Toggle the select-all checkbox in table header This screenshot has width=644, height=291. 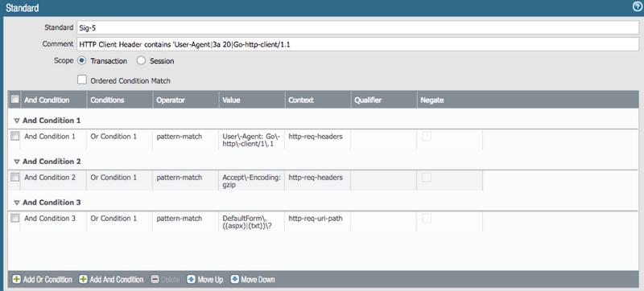pos(14,99)
